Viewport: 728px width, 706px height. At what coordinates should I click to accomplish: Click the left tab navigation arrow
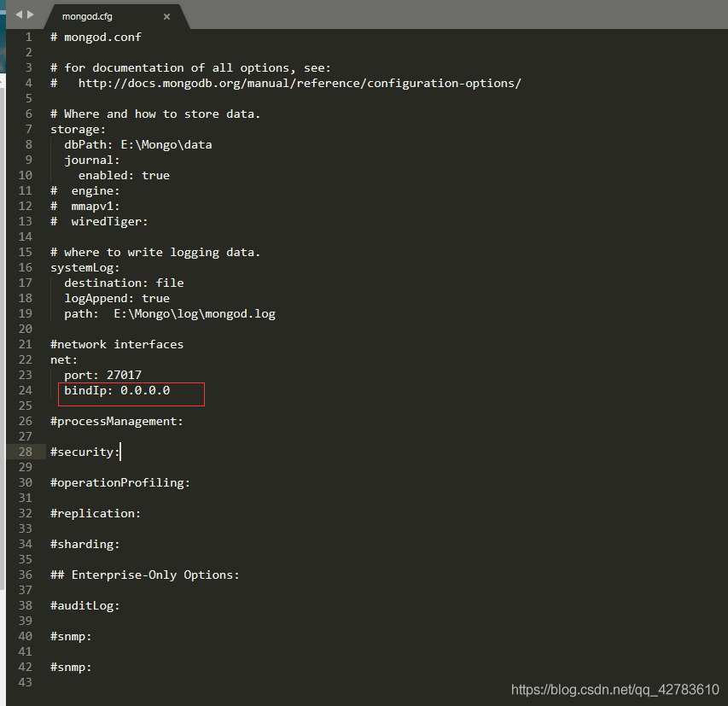coord(19,15)
